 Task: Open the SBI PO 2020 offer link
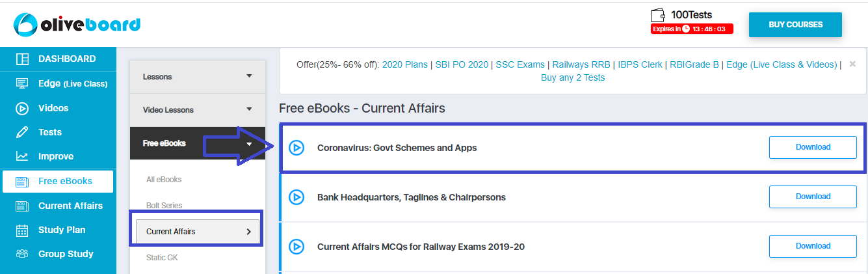(460, 64)
